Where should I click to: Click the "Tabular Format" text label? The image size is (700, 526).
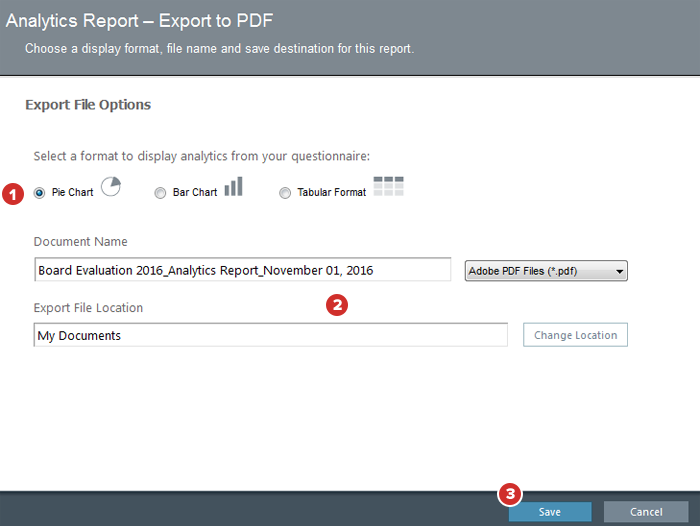pos(332,193)
